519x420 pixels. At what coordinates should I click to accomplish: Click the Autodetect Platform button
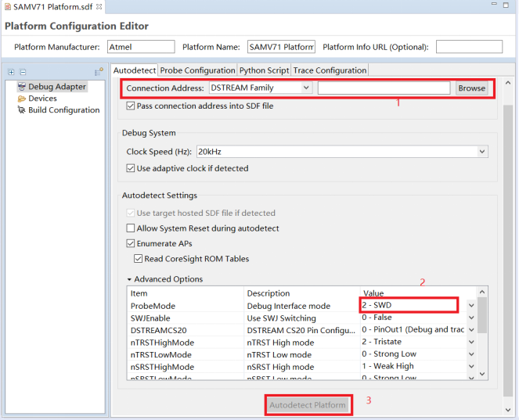[308, 405]
